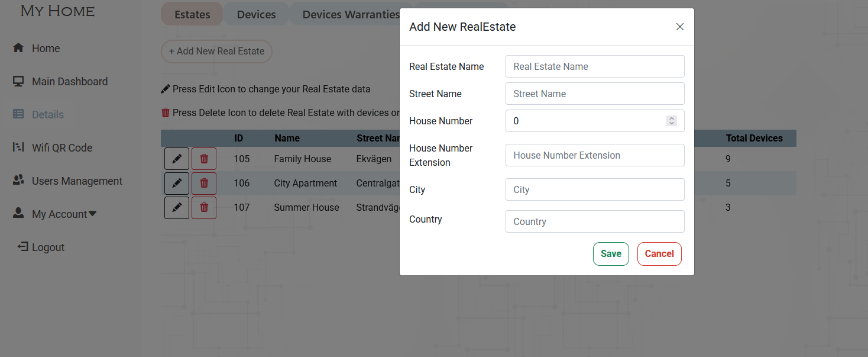Delete the Summer House row with trash icon
This screenshot has width=868, height=357.
[204, 208]
